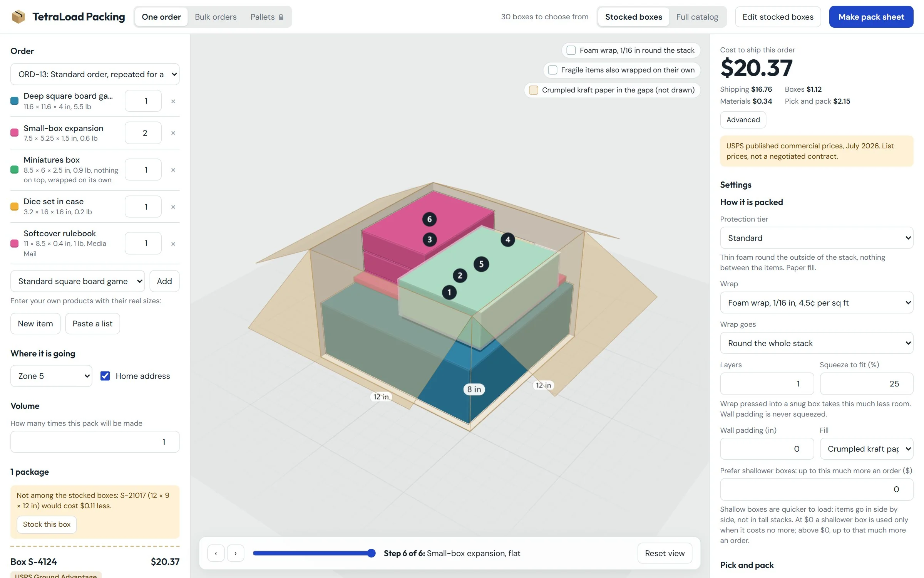Viewport: 924px width, 578px height.
Task: Click step marker 2 in 3D view
Action: [x=460, y=276]
